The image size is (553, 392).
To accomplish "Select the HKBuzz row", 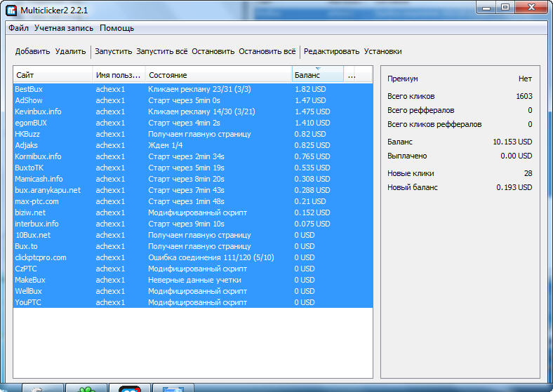I will coord(193,135).
